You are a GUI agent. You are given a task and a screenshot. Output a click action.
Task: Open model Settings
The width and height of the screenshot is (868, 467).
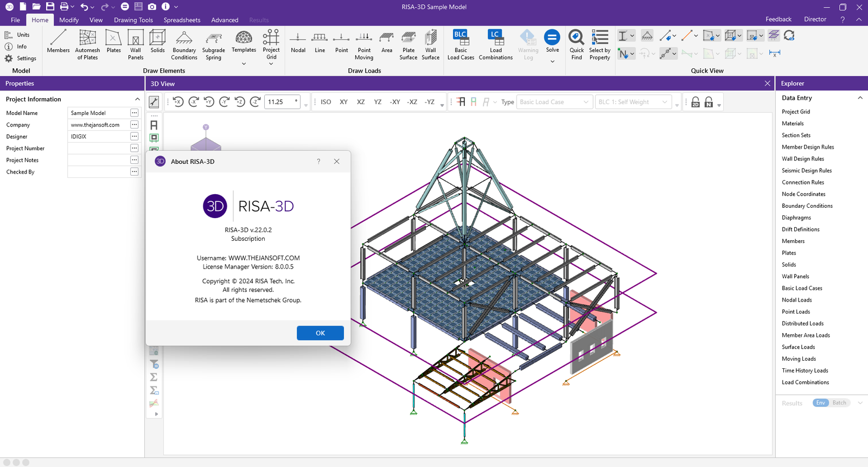[21, 58]
